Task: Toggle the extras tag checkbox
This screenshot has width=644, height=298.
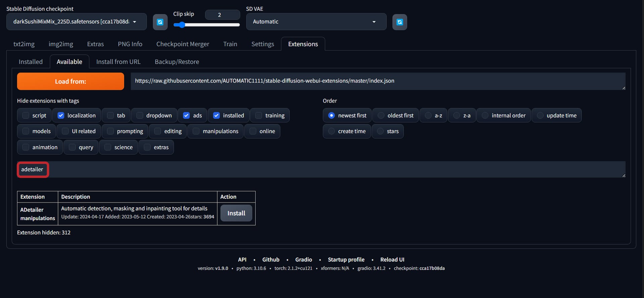Action: [147, 147]
